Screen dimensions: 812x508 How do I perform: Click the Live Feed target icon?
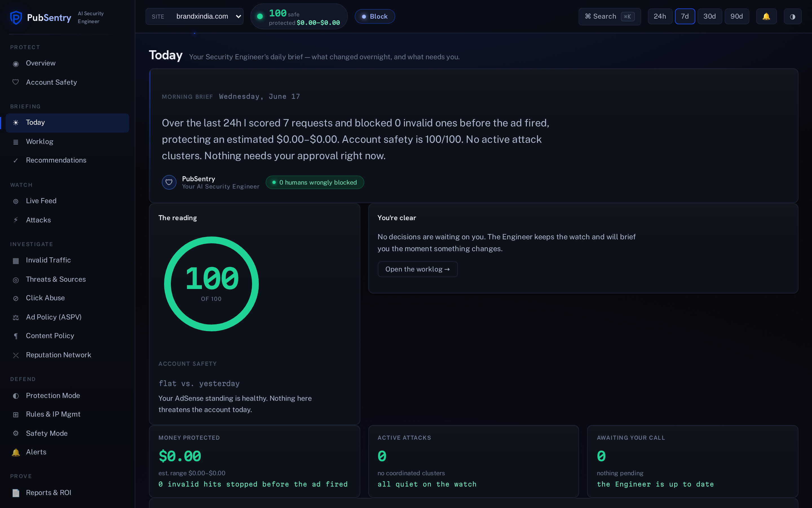16,201
